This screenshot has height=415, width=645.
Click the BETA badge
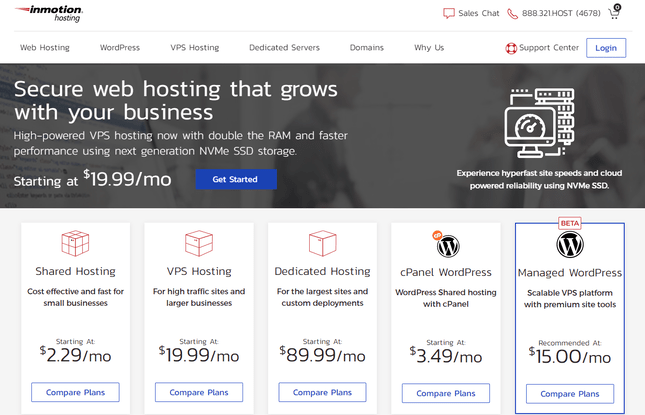coord(570,223)
